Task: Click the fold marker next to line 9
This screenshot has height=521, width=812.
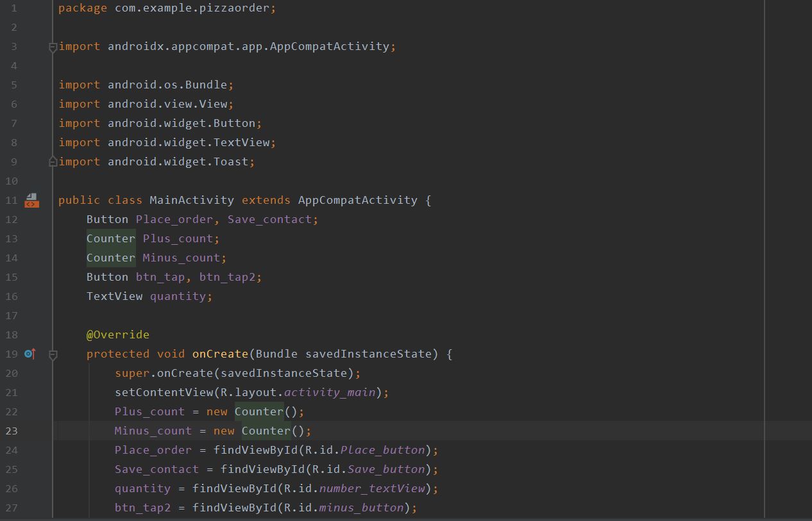Action: (x=53, y=161)
